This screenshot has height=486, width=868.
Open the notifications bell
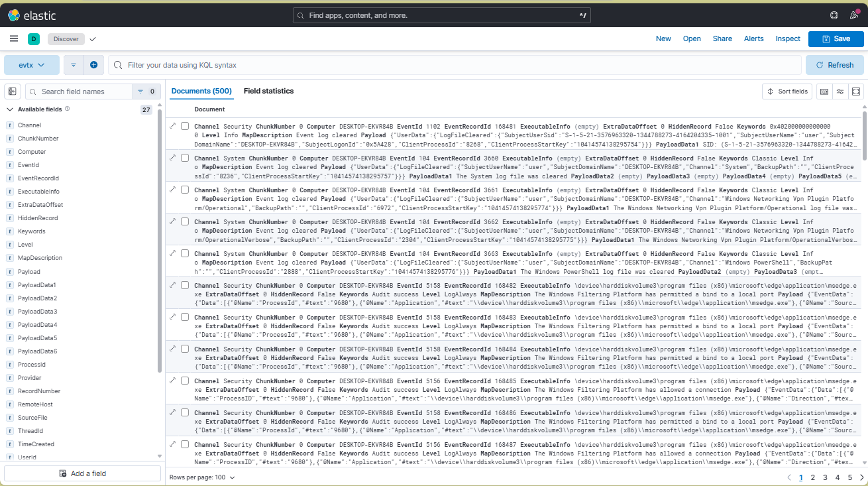point(853,15)
